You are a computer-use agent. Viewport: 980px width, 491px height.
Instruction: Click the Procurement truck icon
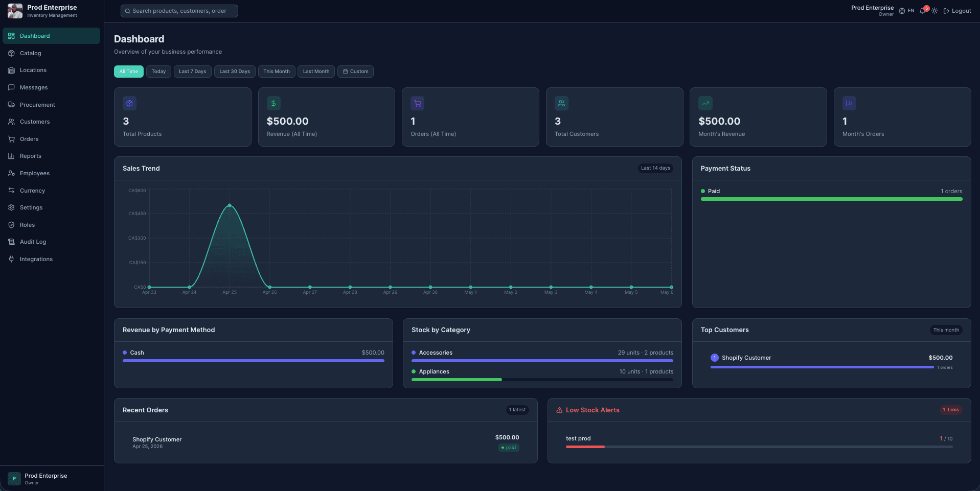click(x=11, y=105)
